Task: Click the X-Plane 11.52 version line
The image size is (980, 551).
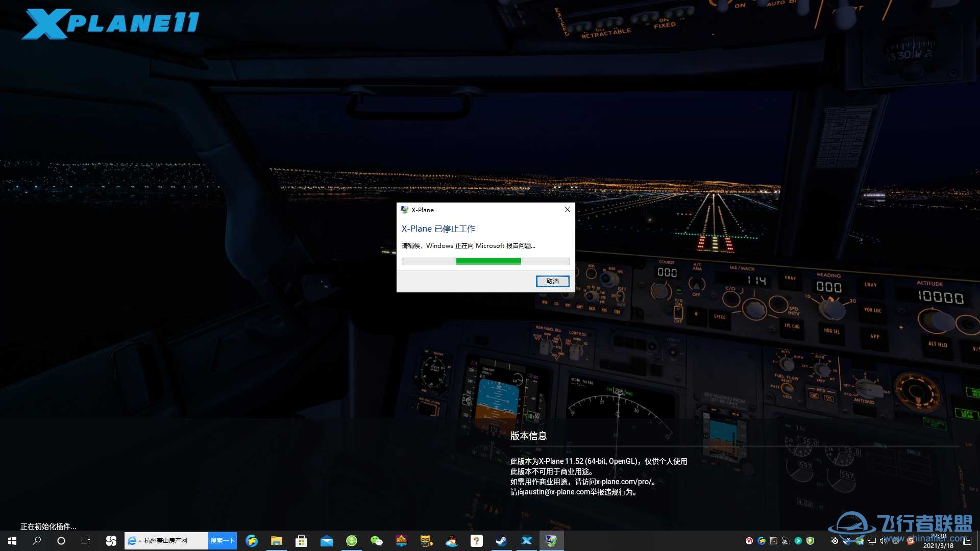Action: (x=599, y=461)
